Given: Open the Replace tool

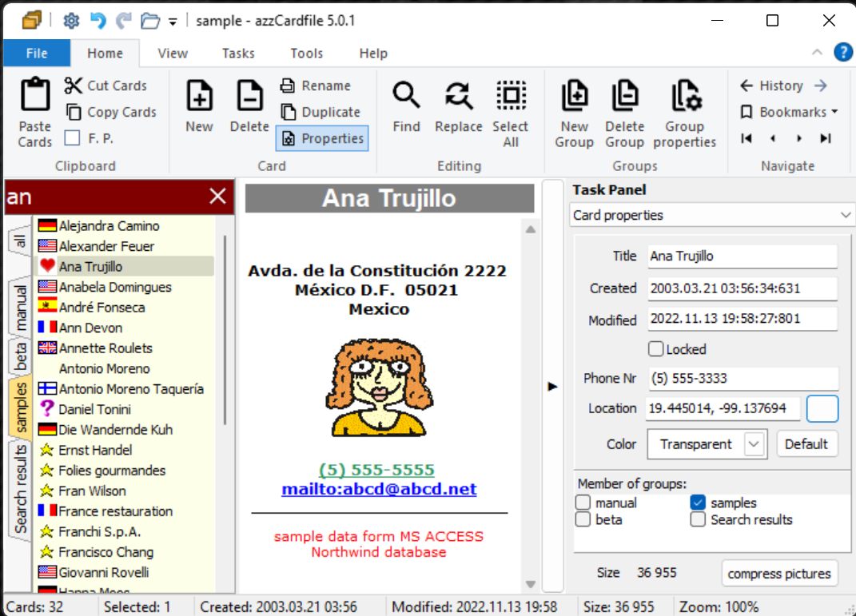Looking at the screenshot, I should [x=459, y=106].
